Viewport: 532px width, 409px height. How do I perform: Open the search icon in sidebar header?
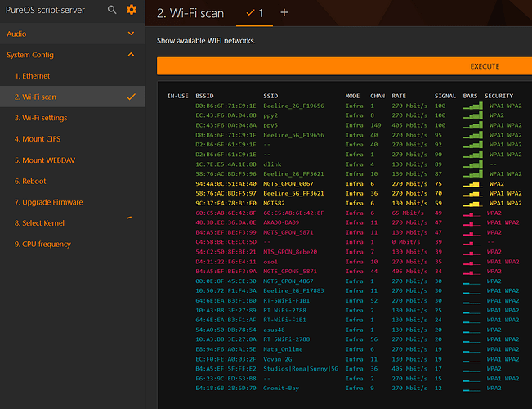112,10
